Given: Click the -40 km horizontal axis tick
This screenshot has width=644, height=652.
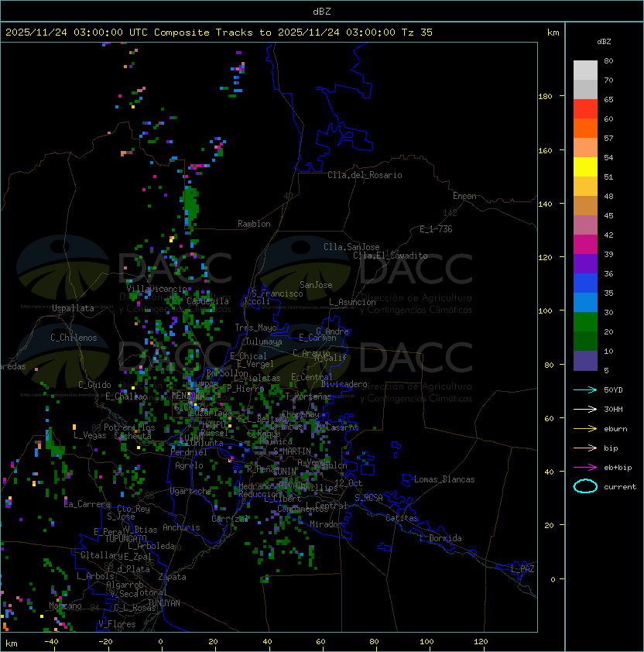Looking at the screenshot, I should click(x=52, y=642).
